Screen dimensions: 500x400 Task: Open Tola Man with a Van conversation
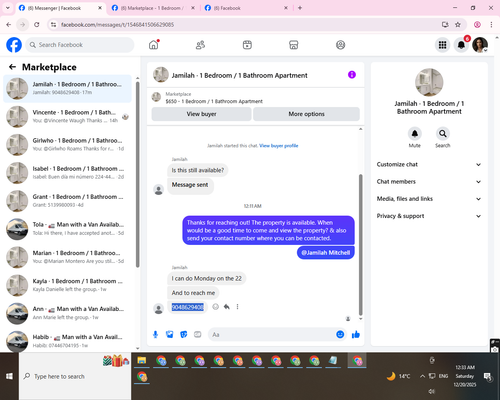click(67, 229)
